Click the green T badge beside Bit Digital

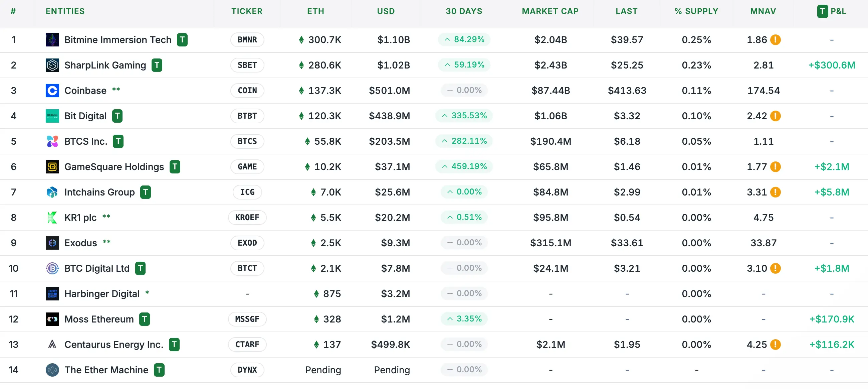[117, 116]
